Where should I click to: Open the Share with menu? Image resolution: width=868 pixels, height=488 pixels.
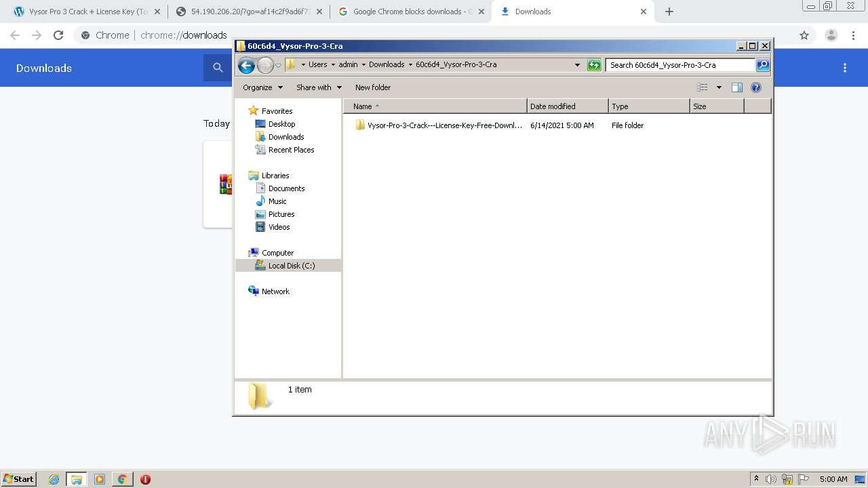pos(319,87)
